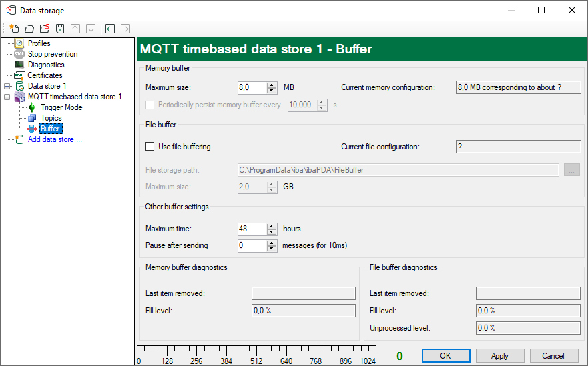Viewport: 588px width, 366px height.
Task: Increase memory buffer Maximum size in MB
Action: click(272, 85)
